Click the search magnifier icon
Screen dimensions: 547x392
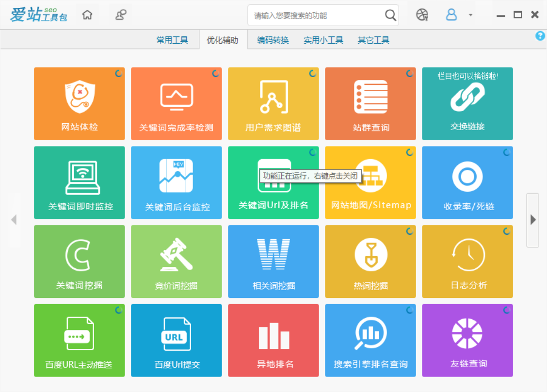pyautogui.click(x=390, y=16)
